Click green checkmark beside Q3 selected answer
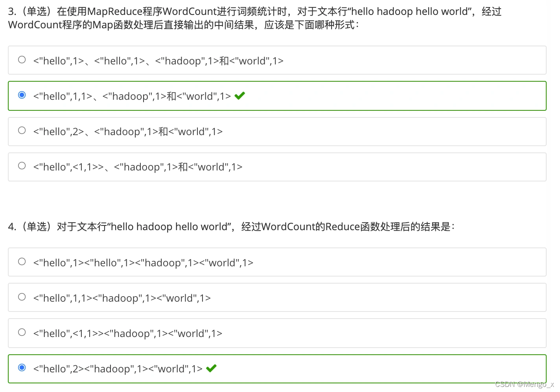The image size is (560, 392). pyautogui.click(x=239, y=95)
